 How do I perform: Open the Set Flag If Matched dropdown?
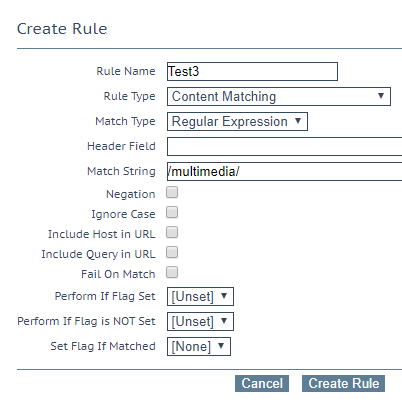click(199, 346)
